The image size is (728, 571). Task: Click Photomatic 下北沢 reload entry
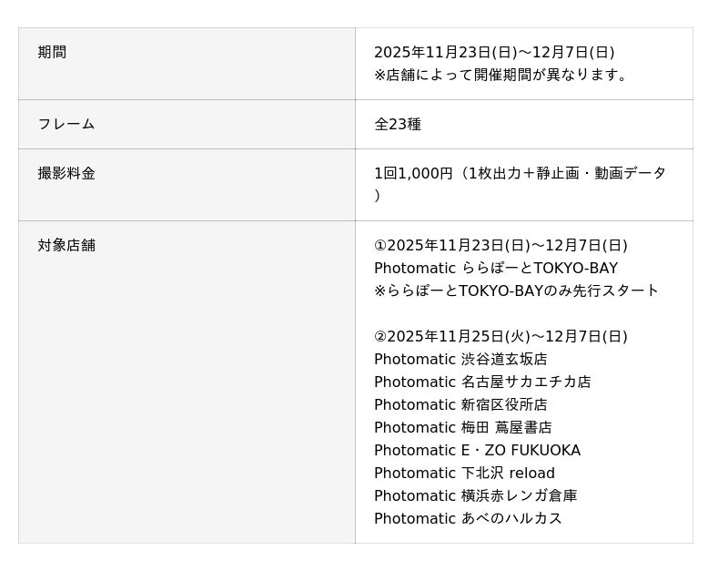coord(464,474)
